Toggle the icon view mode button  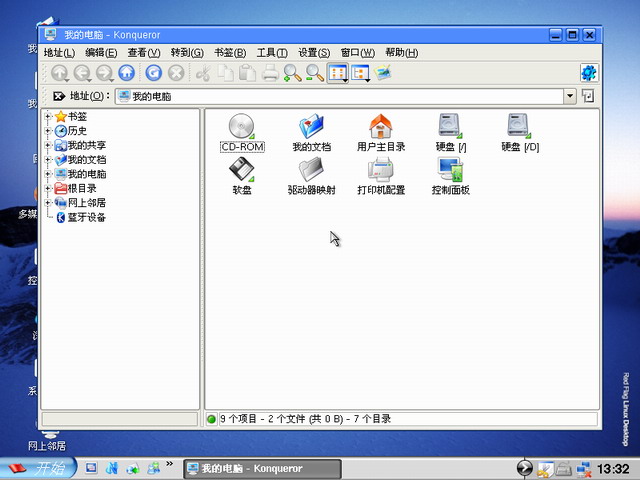point(337,72)
